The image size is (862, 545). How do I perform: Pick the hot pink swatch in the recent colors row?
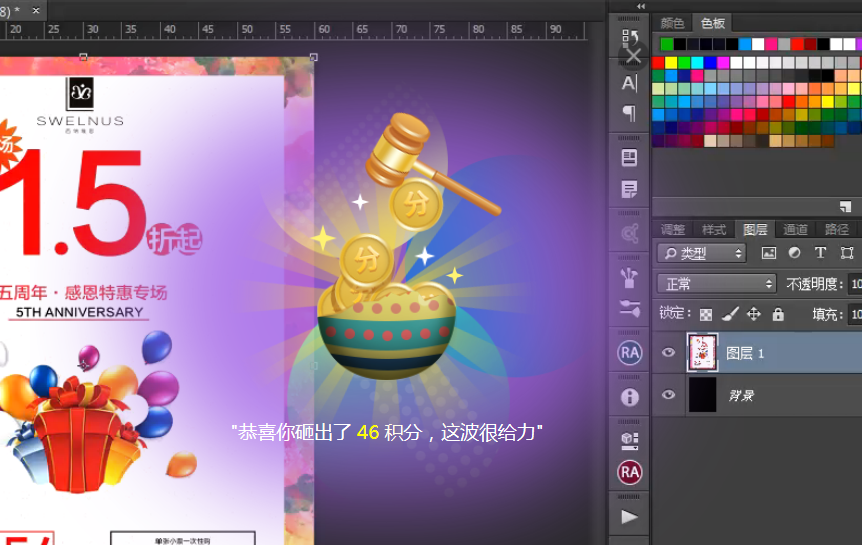point(771,44)
